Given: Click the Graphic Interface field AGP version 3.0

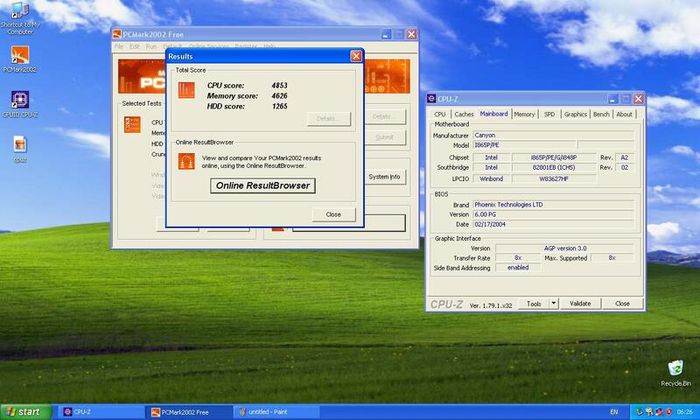Looking at the screenshot, I should [x=565, y=248].
